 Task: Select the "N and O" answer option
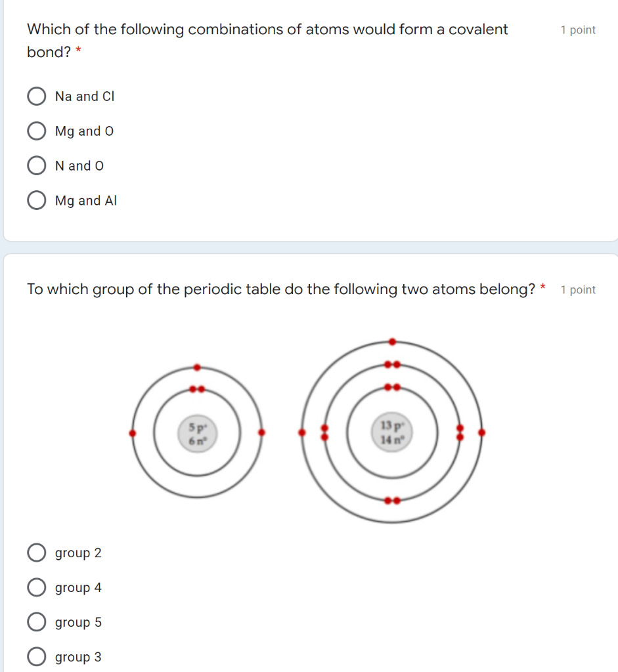(37, 165)
